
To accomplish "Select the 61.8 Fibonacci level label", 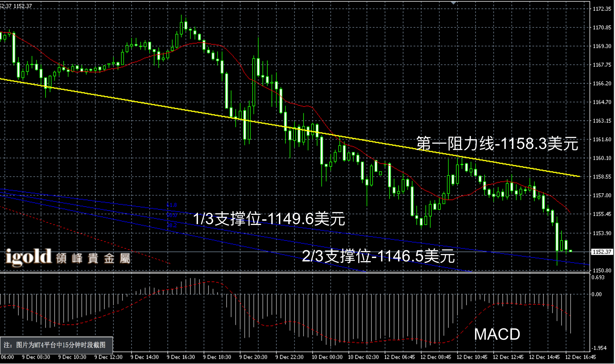I will (172, 205).
